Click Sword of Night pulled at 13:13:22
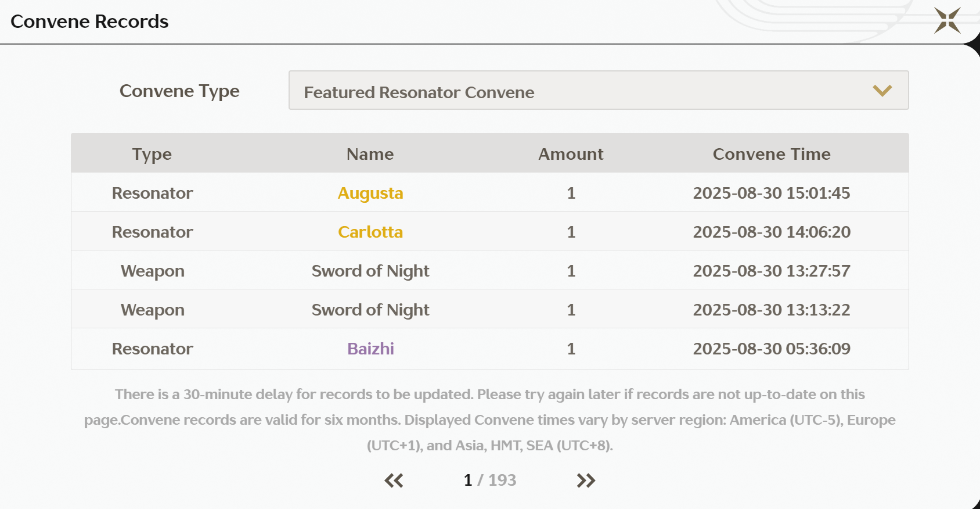 coord(370,310)
